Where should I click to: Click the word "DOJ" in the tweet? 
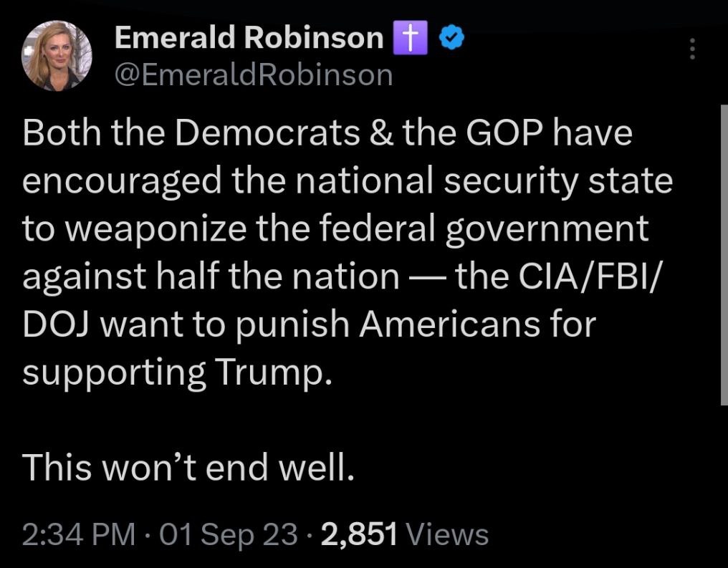point(55,324)
